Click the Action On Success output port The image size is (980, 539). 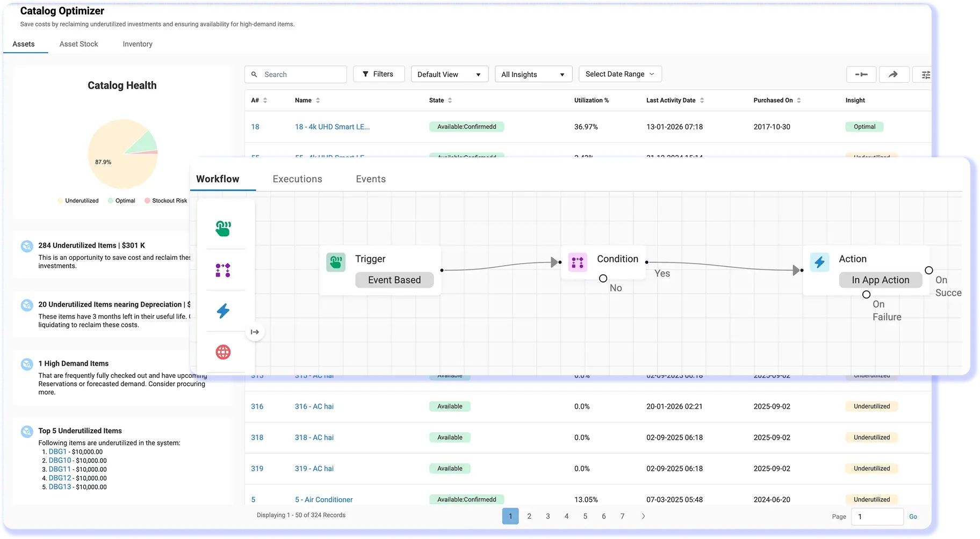[929, 270]
